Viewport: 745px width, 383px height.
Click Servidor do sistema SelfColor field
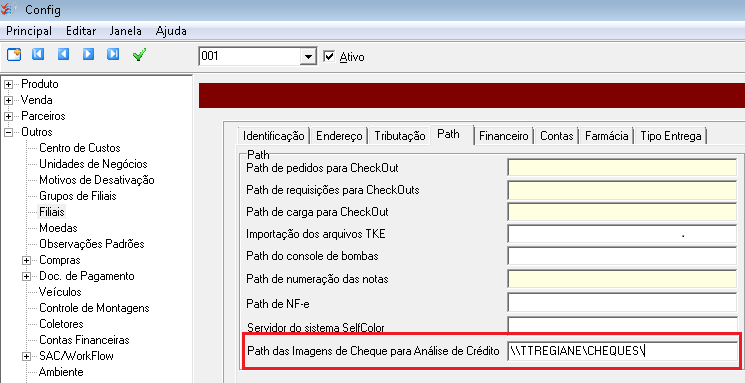[x=622, y=325]
